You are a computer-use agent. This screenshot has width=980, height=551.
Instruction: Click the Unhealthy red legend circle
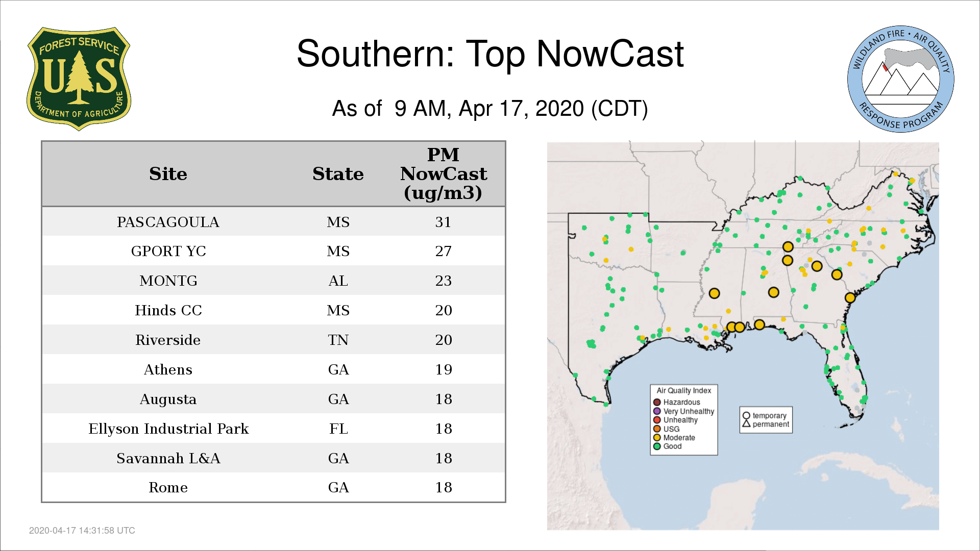(x=657, y=420)
